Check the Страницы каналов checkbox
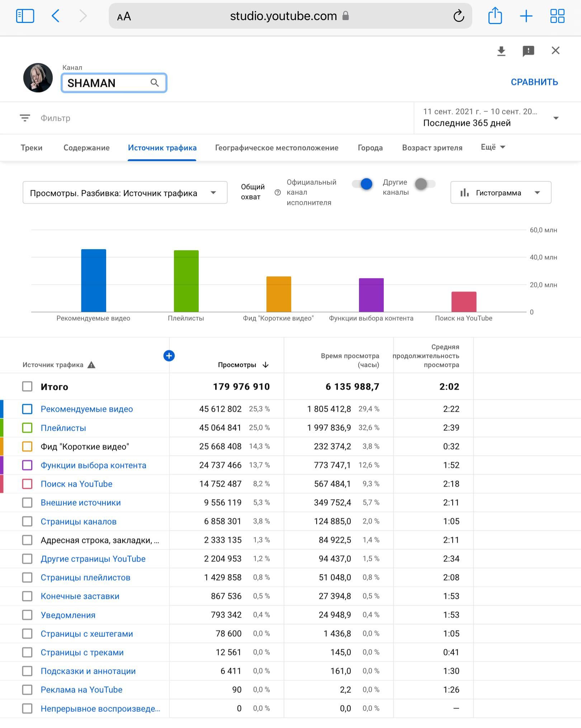 point(27,521)
